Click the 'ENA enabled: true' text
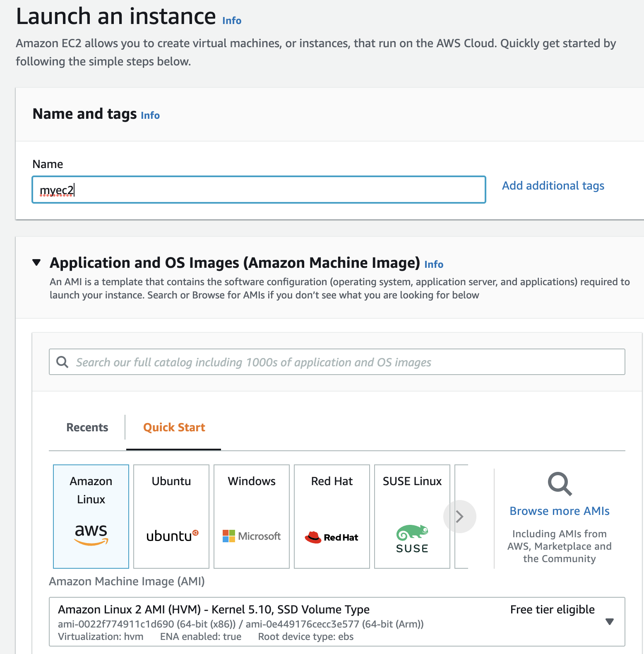 201,637
